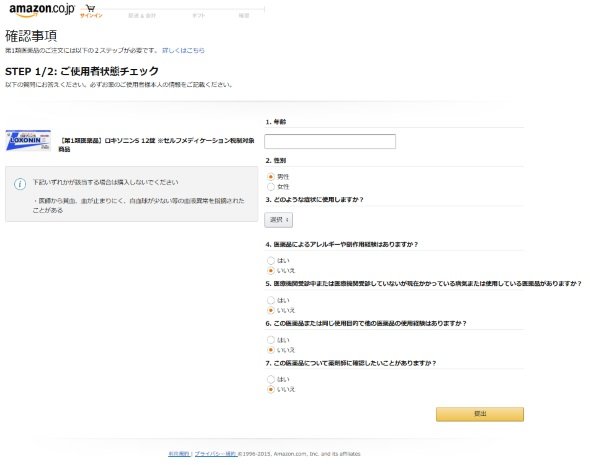Choose いいえ for question 7 pharmacist inquiry
The image size is (590, 465).
tap(271, 389)
